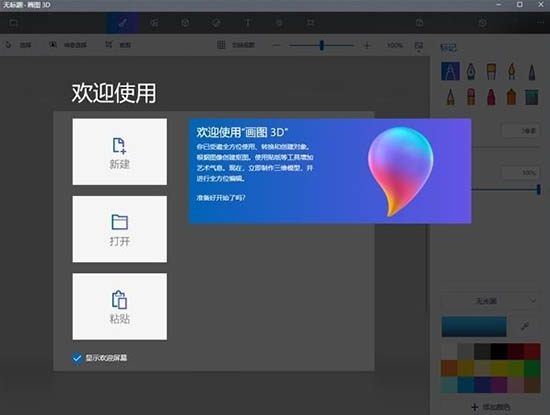The width and height of the screenshot is (550, 415).
Task: Select the eyedropper color picker
Action: 525,327
